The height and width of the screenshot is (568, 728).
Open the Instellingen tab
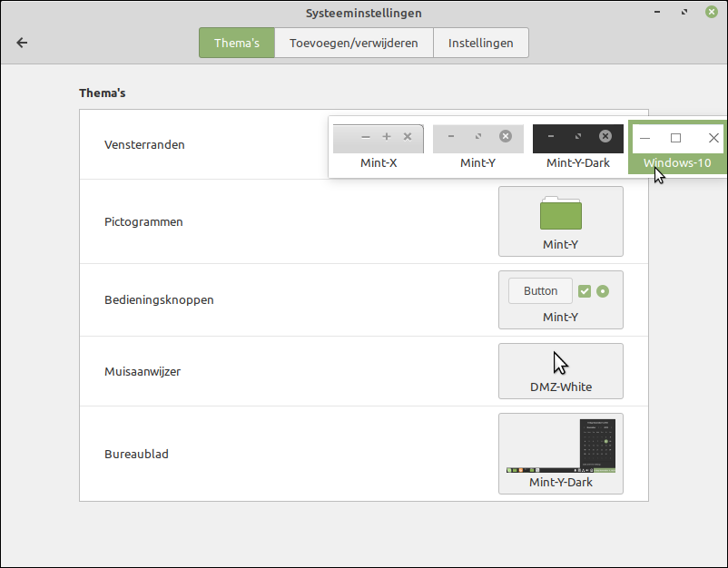click(481, 43)
